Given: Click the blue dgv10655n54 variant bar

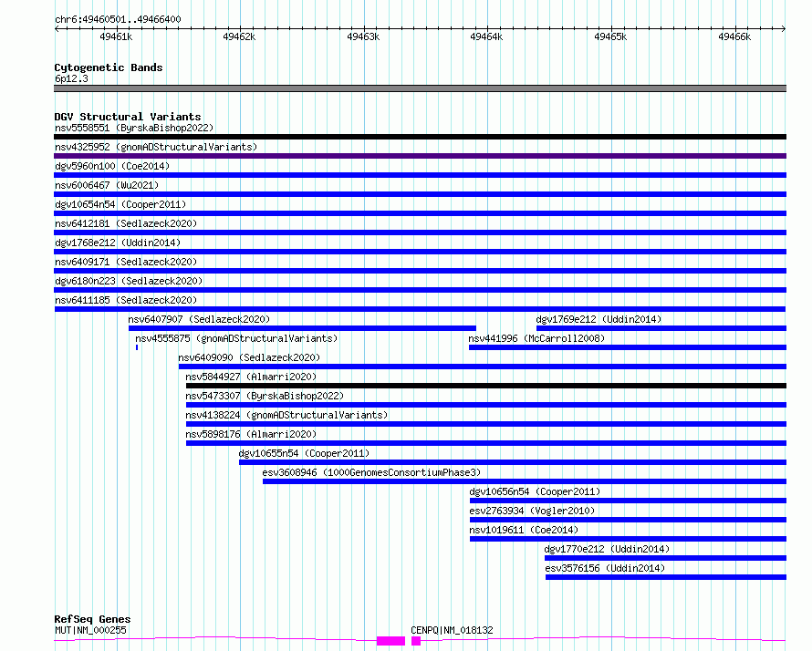Looking at the screenshot, I should coord(513,462).
